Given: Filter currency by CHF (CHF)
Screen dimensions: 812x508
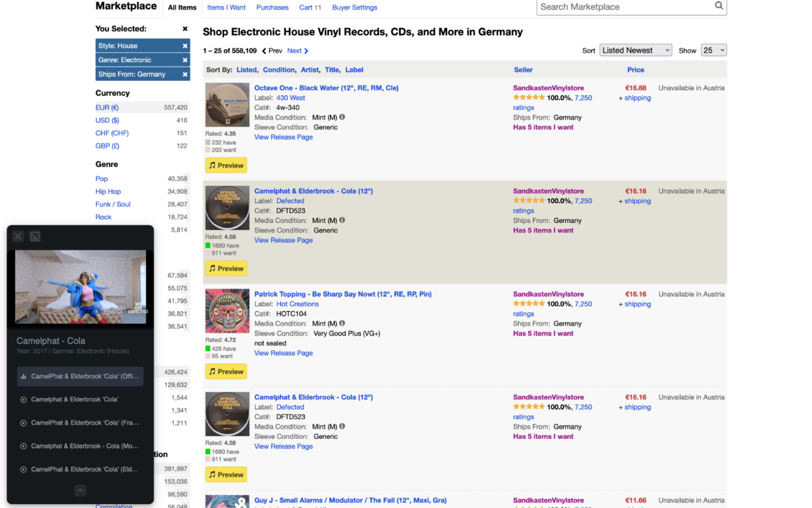Looking at the screenshot, I should [x=112, y=133].
